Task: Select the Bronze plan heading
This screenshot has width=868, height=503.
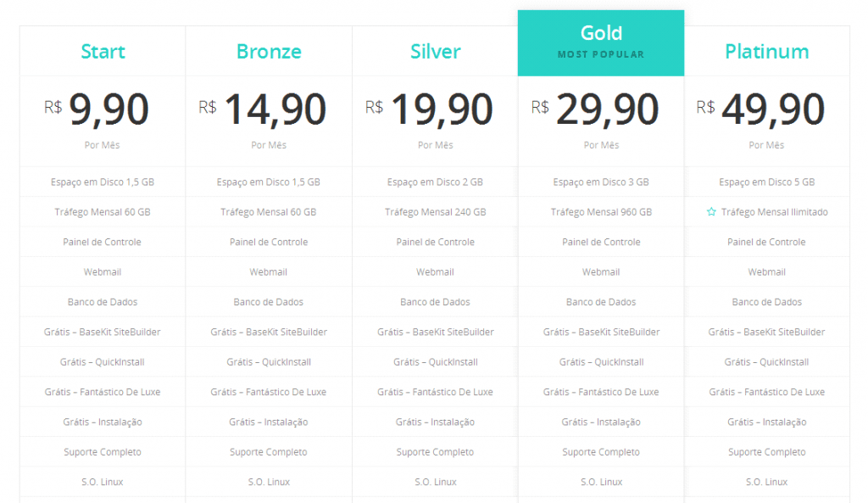Action: point(269,52)
